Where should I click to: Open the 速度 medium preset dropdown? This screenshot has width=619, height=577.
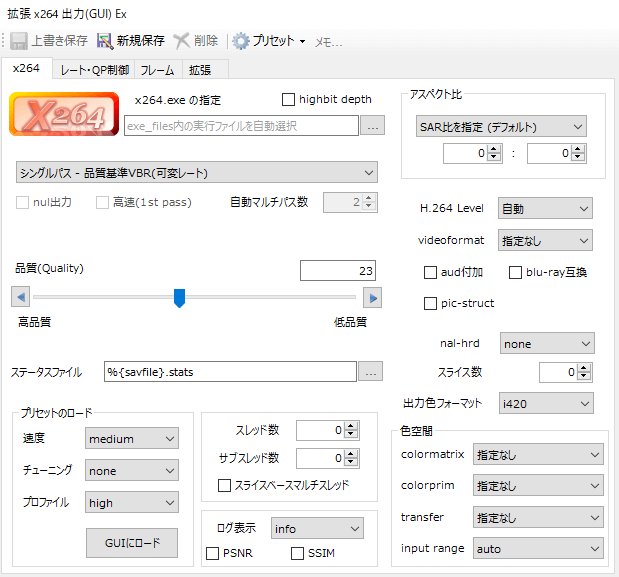[x=132, y=438]
